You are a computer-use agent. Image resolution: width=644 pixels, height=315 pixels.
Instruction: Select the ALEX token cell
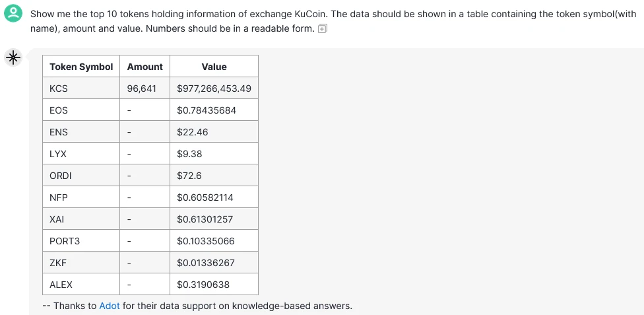click(61, 285)
